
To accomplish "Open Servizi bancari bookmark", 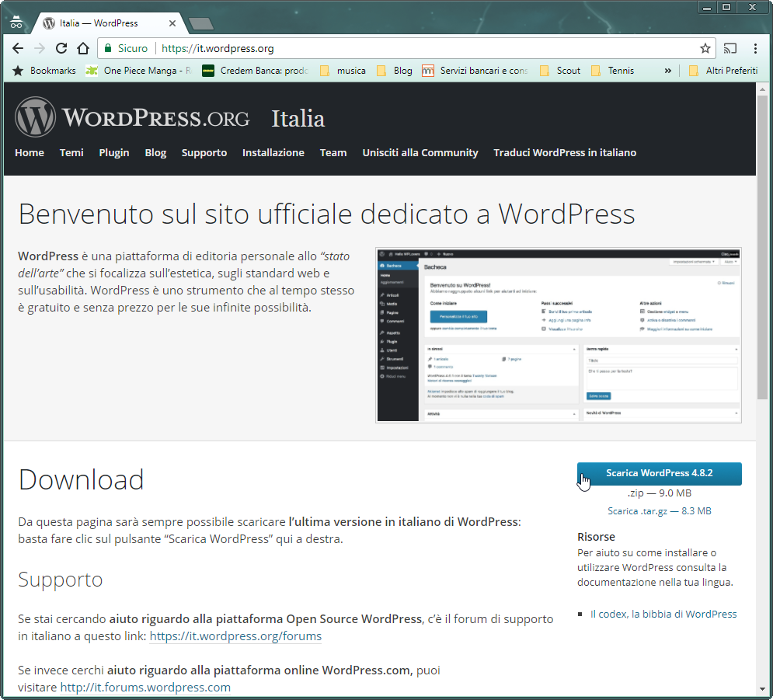I will tap(475, 71).
